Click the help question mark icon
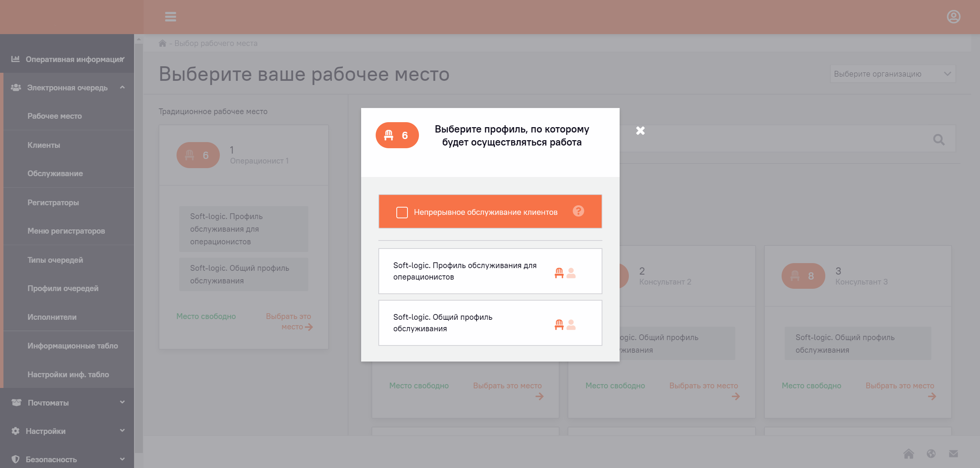The image size is (980, 468). click(578, 211)
